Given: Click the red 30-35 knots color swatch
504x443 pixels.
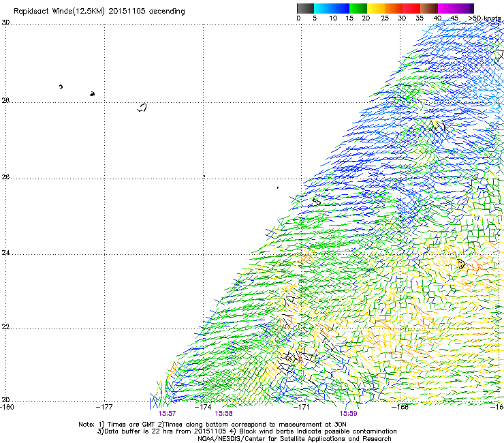Looking at the screenshot, I should click(411, 8).
